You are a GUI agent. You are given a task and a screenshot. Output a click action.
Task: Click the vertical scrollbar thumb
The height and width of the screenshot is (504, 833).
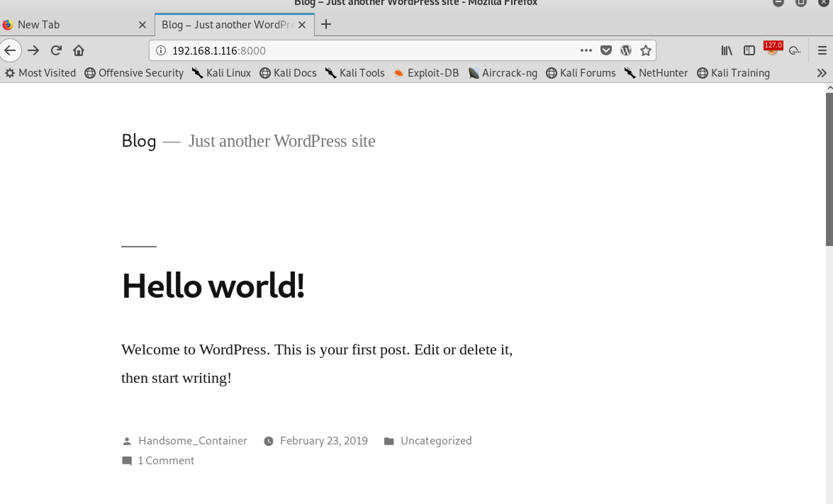(829, 169)
